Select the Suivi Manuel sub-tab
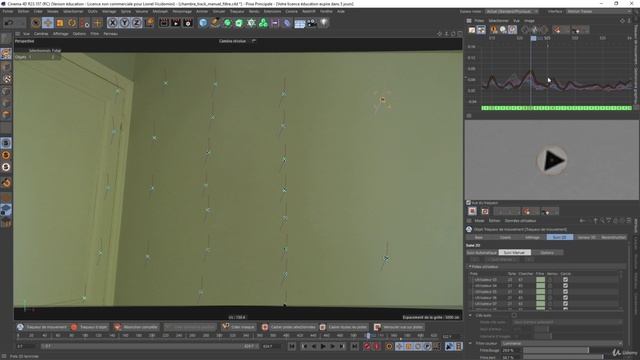This screenshot has height=360, width=640. point(514,253)
